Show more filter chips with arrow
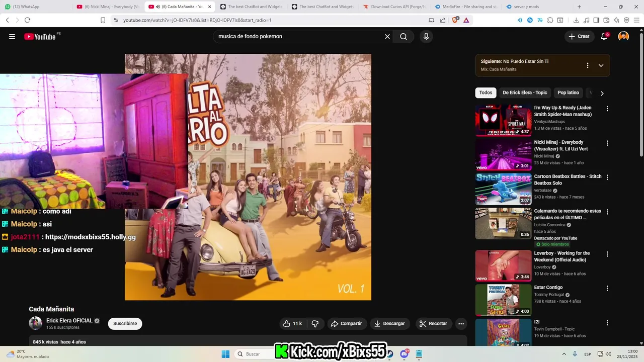 point(602,93)
